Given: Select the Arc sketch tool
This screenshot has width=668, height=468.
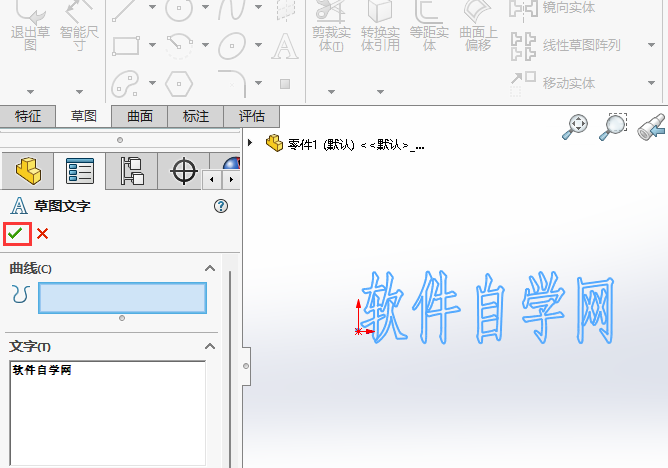Looking at the screenshot, I should [179, 45].
